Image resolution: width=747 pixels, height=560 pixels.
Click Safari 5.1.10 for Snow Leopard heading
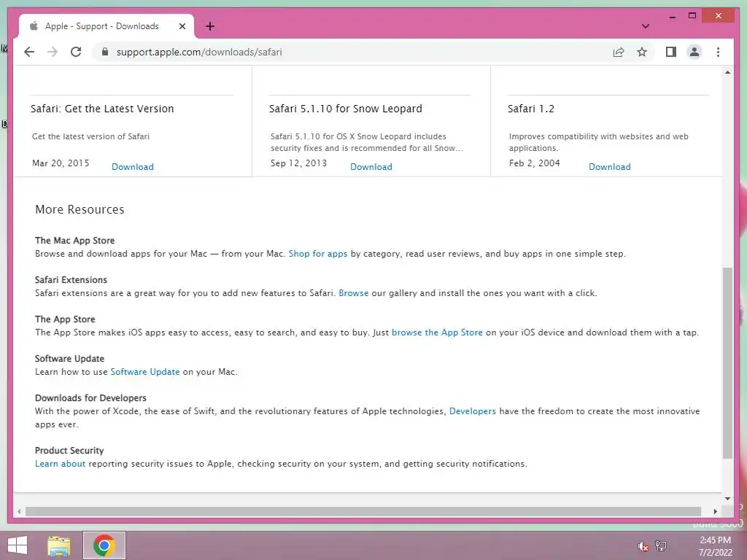click(345, 109)
